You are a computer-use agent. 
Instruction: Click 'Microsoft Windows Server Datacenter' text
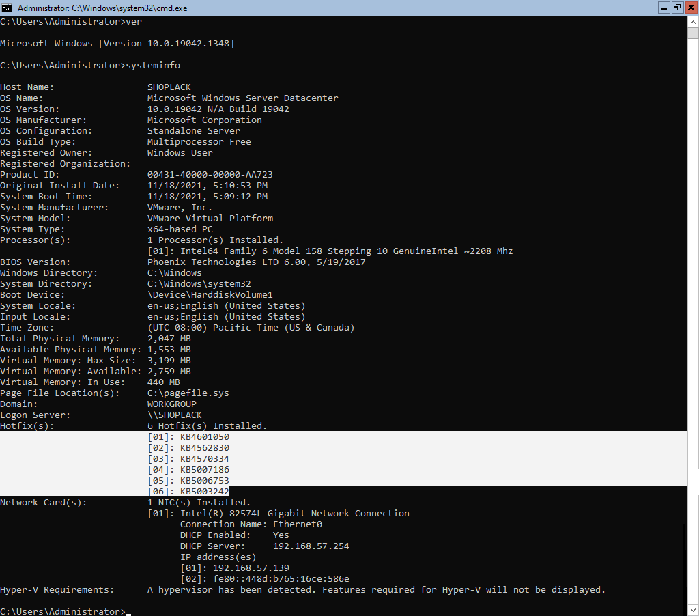pos(243,98)
